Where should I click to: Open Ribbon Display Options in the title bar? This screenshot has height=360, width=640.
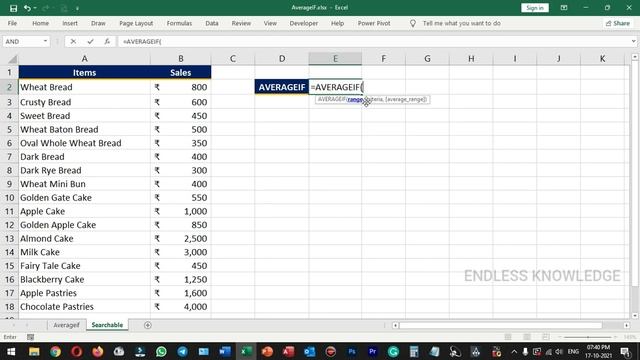point(564,8)
